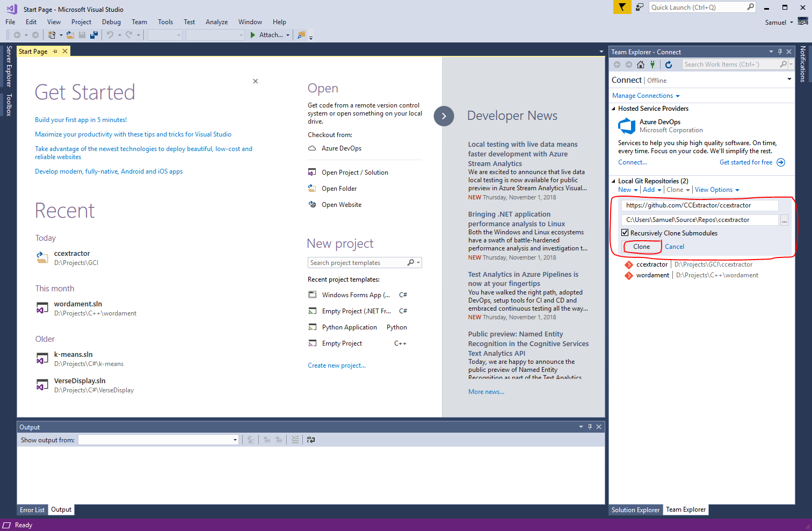Click the user account picture next to Samuel
Viewport: 812px width, 531px height.
click(803, 21)
